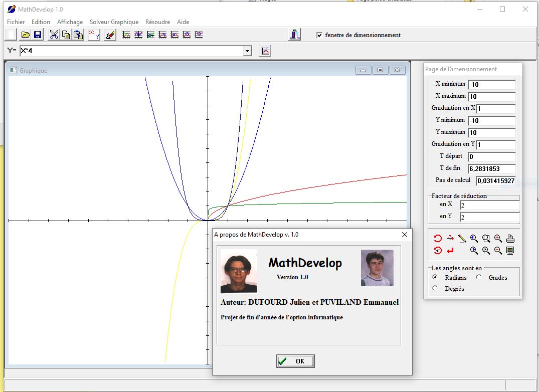The height and width of the screenshot is (392, 539).
Task: Close the A propos de MathDevelop dialog
Action: (405, 235)
